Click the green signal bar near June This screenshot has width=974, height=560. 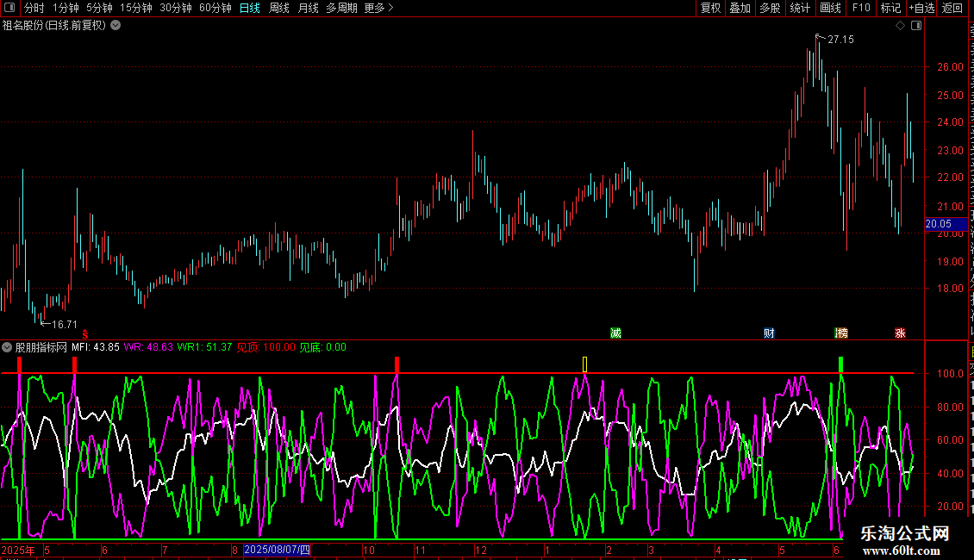point(841,364)
